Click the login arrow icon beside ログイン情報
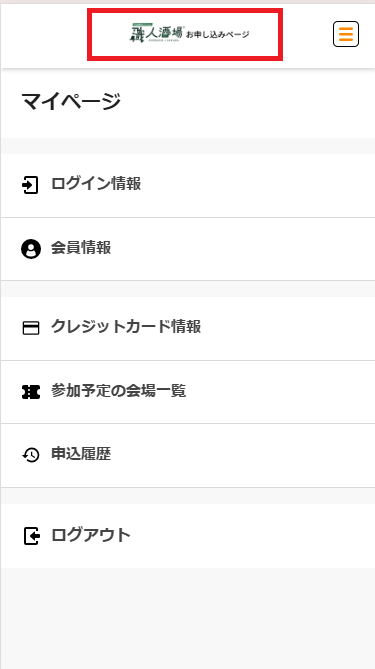The width and height of the screenshot is (375, 669). pyautogui.click(x=30, y=186)
